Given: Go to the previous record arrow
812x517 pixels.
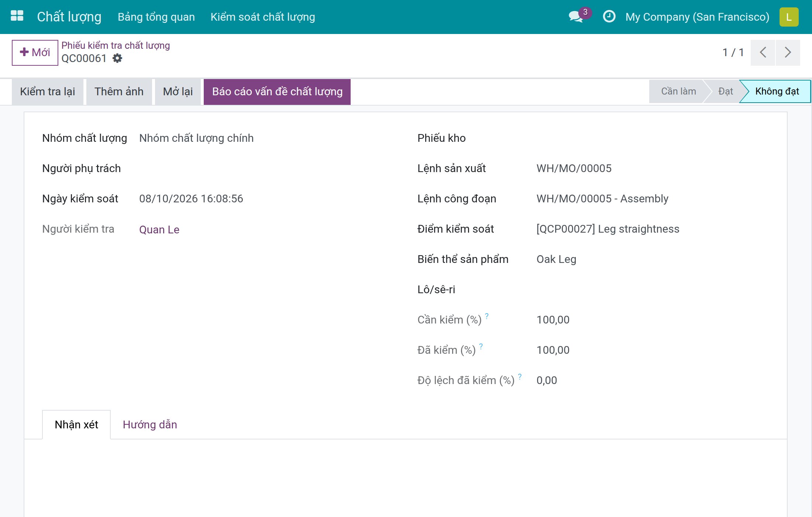Looking at the screenshot, I should (763, 52).
